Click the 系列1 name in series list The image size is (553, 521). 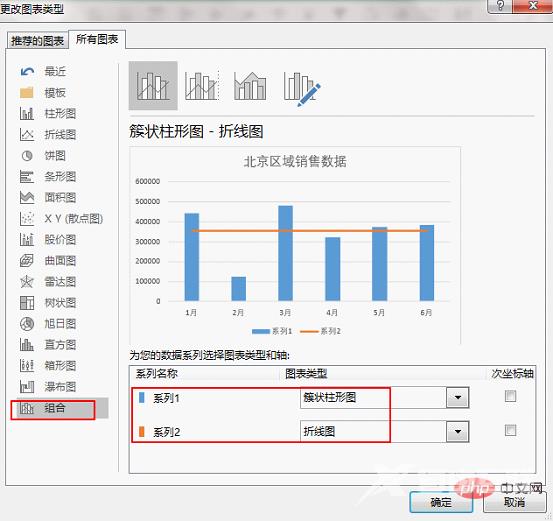[166, 398]
